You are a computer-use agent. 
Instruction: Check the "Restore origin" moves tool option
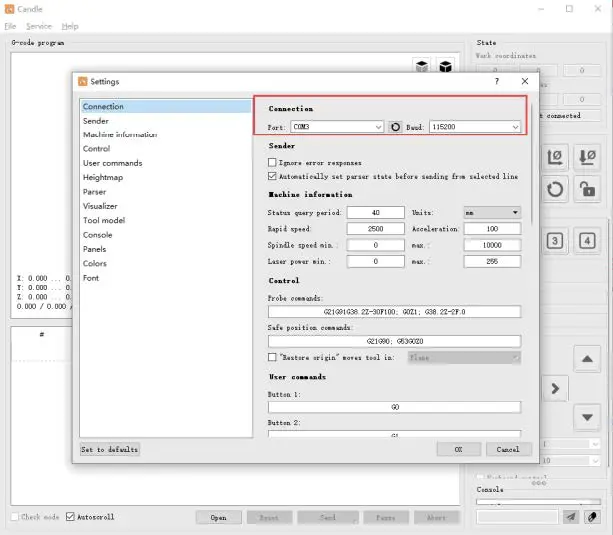[x=273, y=357]
